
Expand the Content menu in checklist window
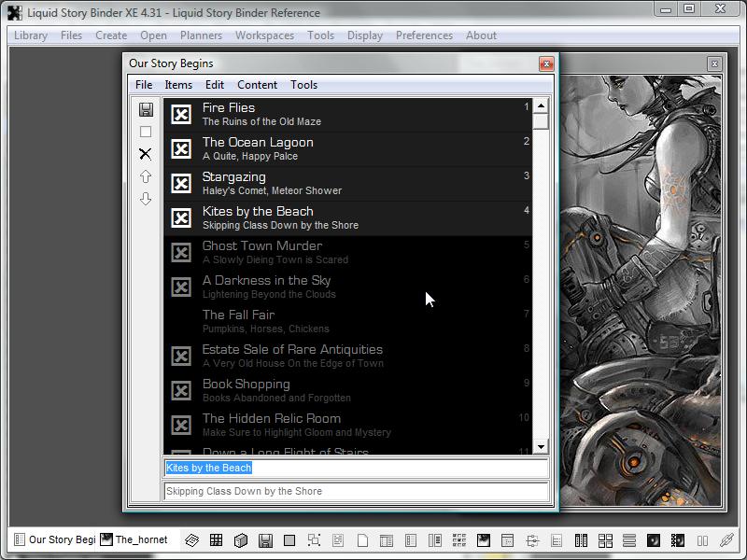pos(257,85)
